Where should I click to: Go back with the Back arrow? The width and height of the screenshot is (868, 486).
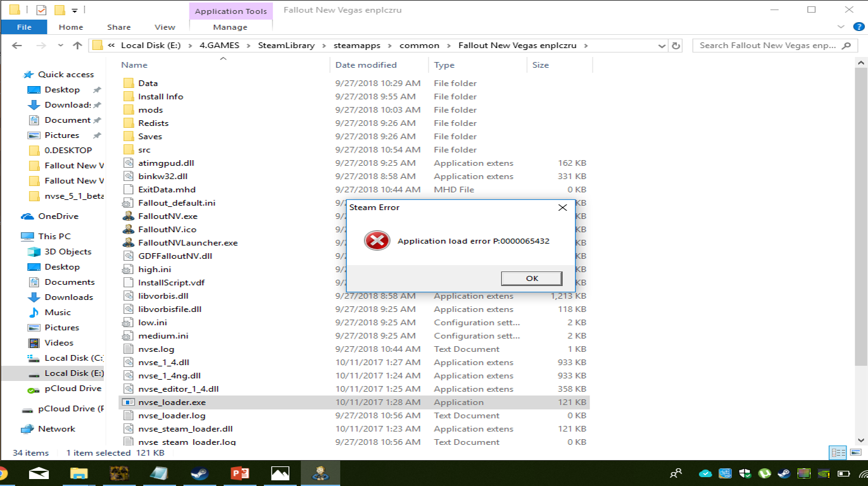[x=17, y=46]
